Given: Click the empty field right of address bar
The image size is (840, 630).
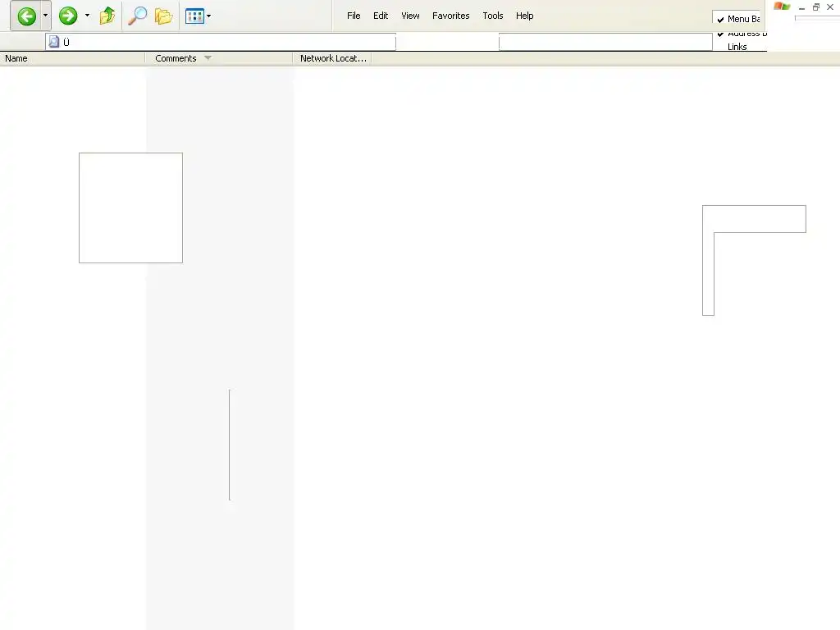Looking at the screenshot, I should [x=605, y=42].
